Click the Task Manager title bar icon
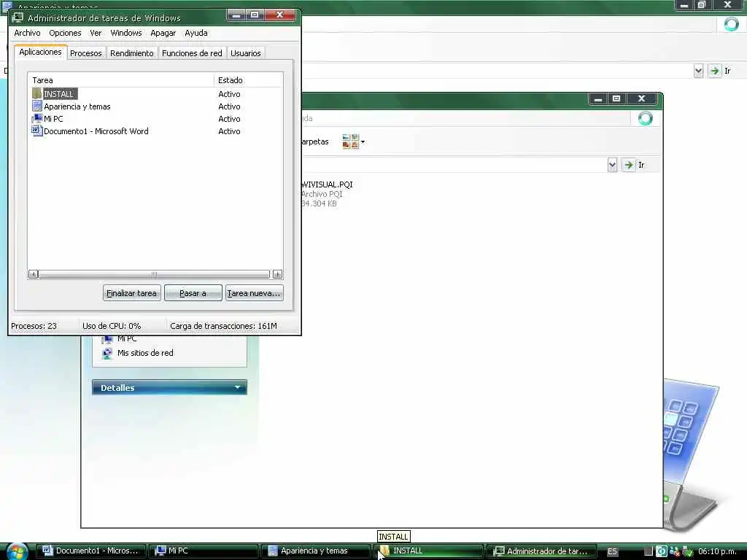This screenshot has height=560, width=747. [18, 17]
